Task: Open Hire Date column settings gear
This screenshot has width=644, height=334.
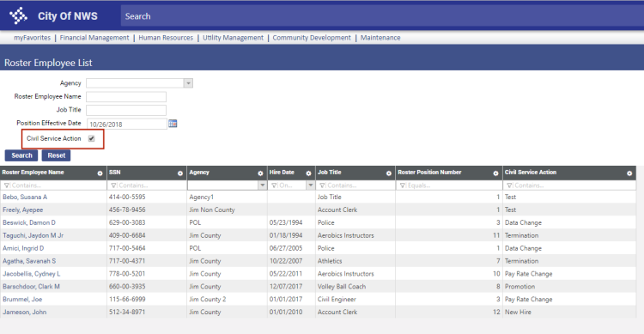Action: (308, 173)
